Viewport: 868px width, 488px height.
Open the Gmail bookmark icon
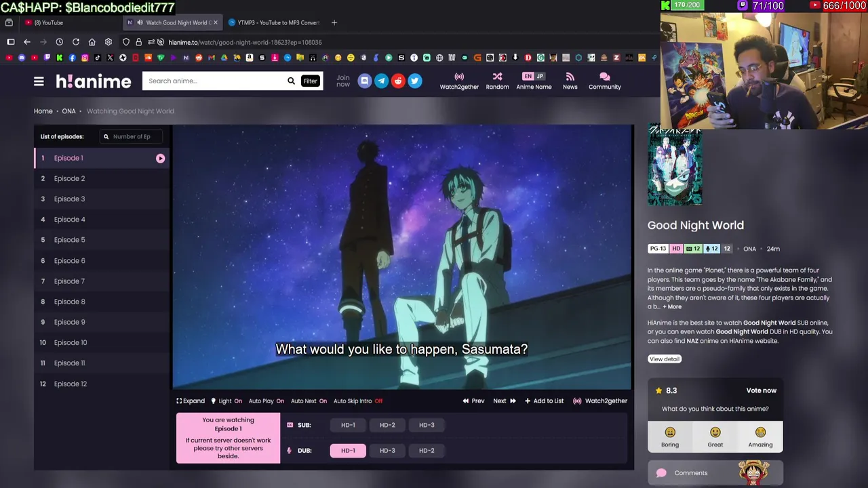[x=212, y=58]
